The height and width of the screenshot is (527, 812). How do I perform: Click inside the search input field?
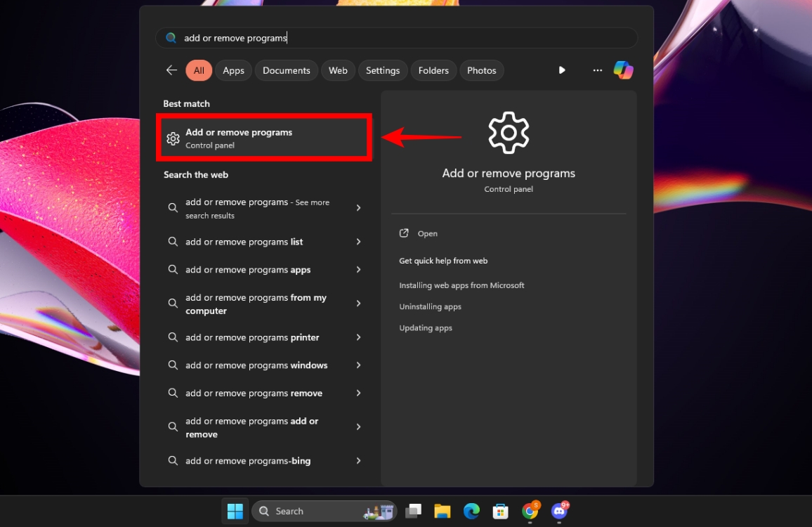coord(395,37)
